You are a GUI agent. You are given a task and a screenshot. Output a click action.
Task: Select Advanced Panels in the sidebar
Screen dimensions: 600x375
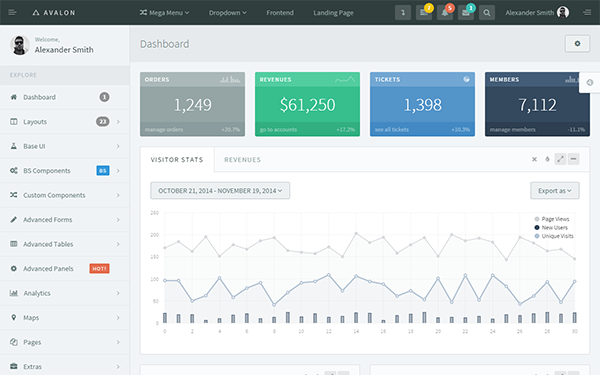click(x=65, y=269)
